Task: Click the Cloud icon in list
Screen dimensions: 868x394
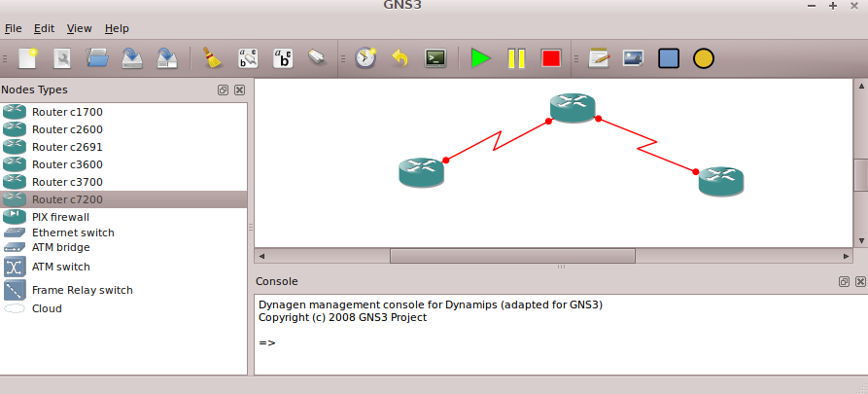Action: click(15, 308)
